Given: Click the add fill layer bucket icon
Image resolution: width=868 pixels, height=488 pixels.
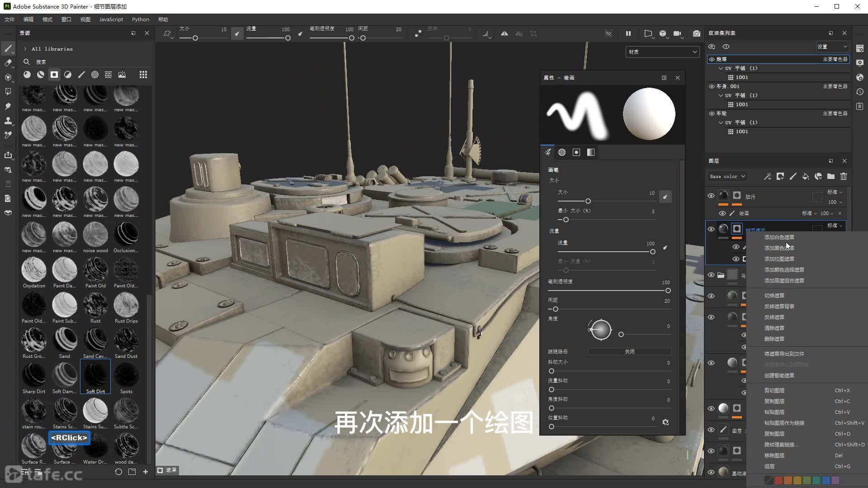Looking at the screenshot, I should (x=806, y=176).
